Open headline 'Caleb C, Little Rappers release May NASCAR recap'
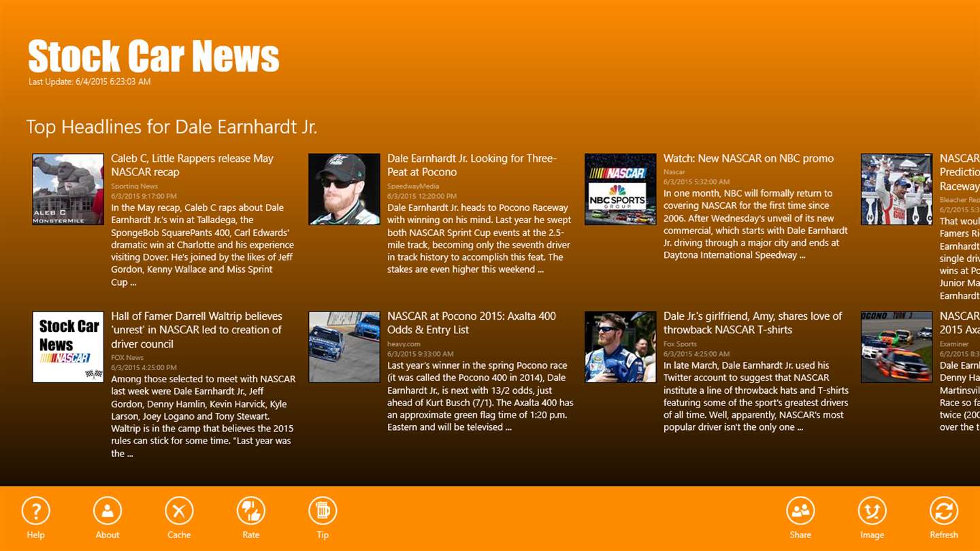This screenshot has height=551, width=980. pyautogui.click(x=193, y=165)
